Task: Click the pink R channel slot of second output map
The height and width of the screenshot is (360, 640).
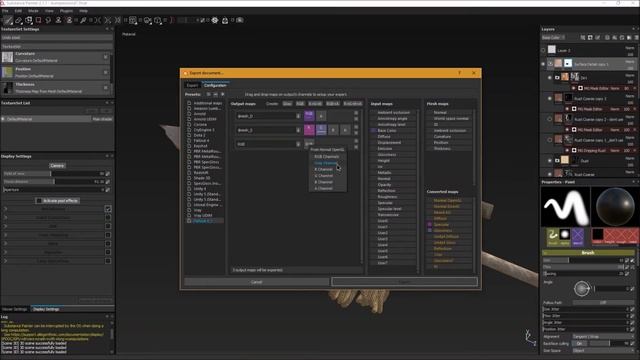Action: (309, 130)
